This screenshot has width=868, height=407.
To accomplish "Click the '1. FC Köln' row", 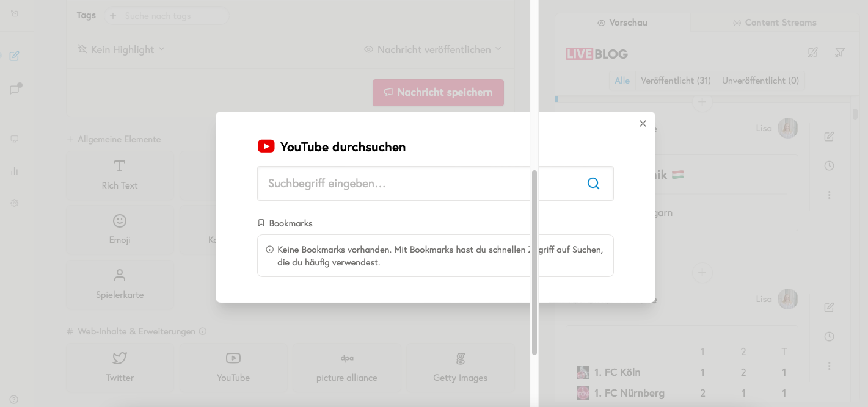I will [682, 372].
